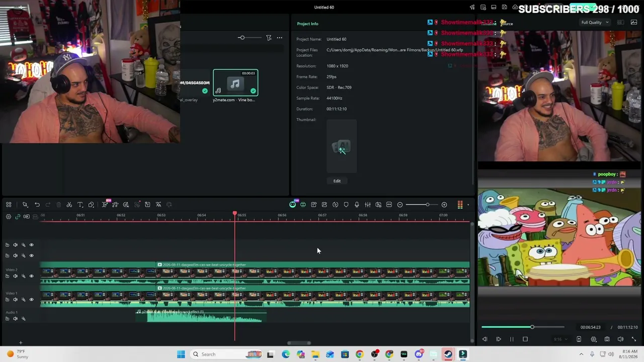Stop the preview playback
This screenshot has height=362, width=644.
(525, 339)
